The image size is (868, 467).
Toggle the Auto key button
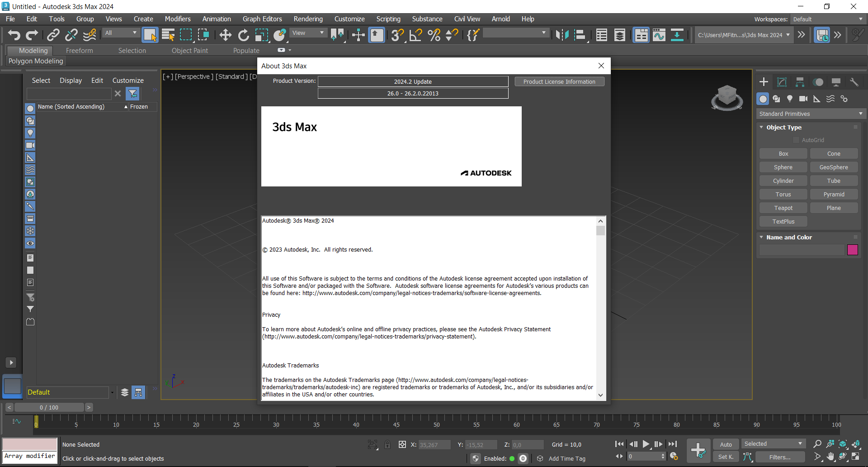tap(726, 444)
